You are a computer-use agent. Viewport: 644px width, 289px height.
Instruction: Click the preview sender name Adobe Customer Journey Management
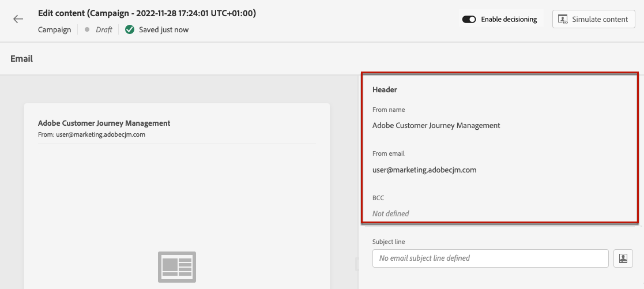tap(104, 123)
